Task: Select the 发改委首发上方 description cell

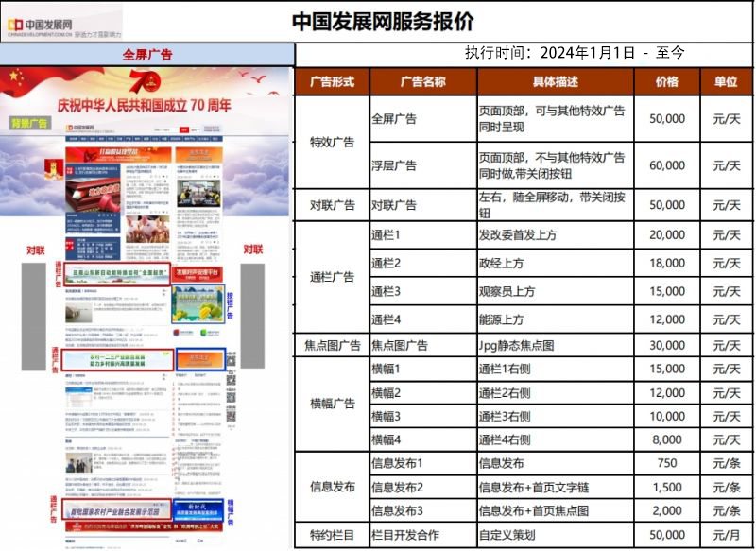Action: [556, 235]
